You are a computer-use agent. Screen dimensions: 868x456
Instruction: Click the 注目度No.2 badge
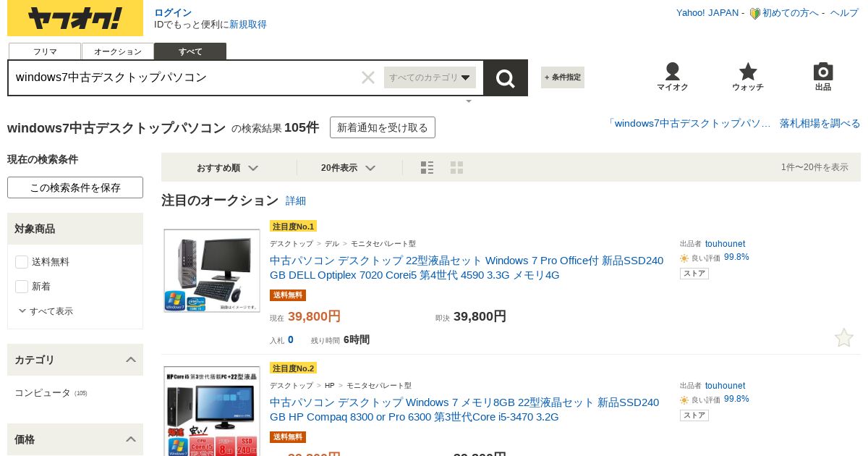(293, 368)
